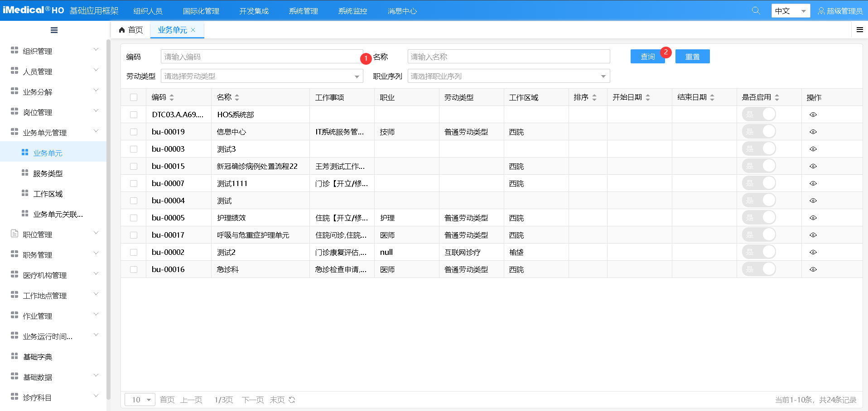Viewport: 868px width, 411px height.
Task: Select all rows with the header checkbox
Action: (x=133, y=97)
